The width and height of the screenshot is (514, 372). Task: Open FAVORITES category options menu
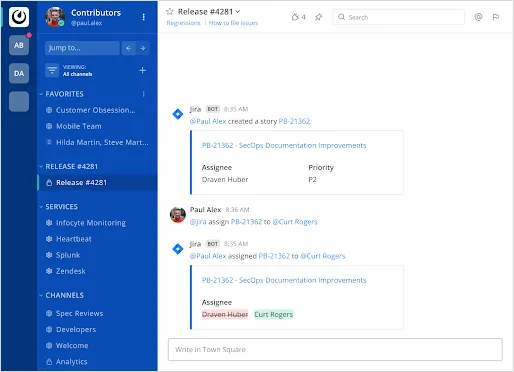(x=144, y=94)
